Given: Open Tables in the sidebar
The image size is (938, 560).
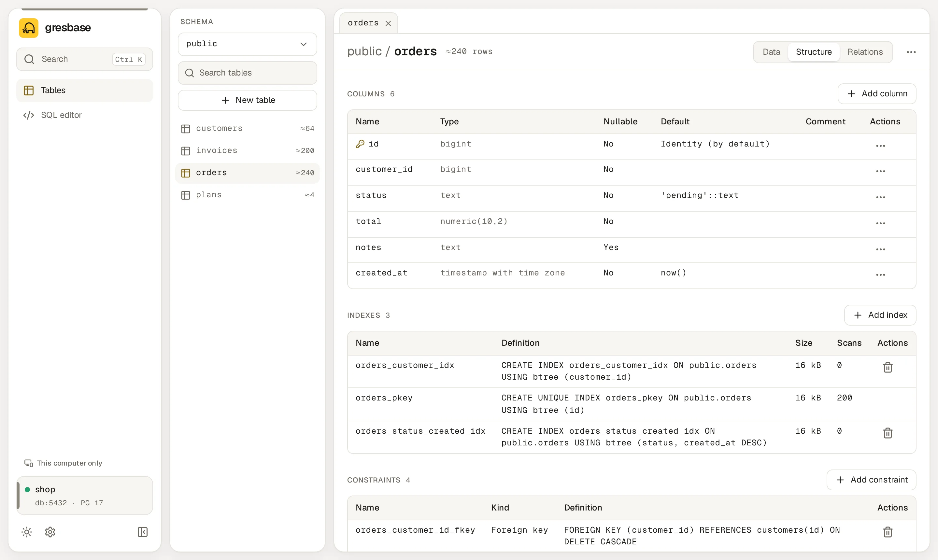Looking at the screenshot, I should point(85,91).
